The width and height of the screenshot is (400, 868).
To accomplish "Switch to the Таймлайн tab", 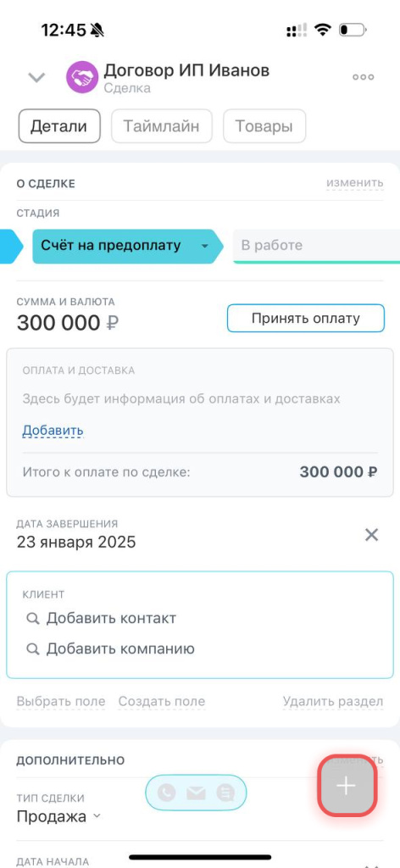I will (162, 126).
